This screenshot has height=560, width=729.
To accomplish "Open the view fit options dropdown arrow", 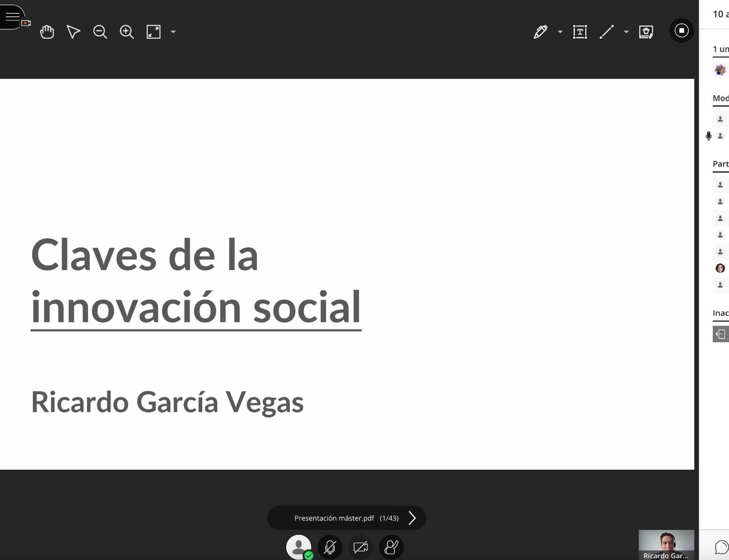I will pos(173,32).
